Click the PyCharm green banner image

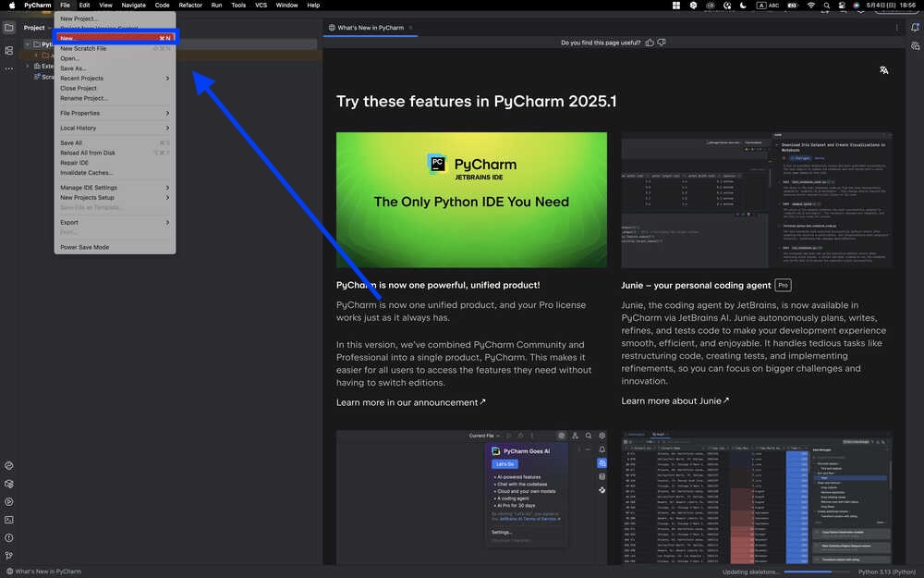[471, 200]
